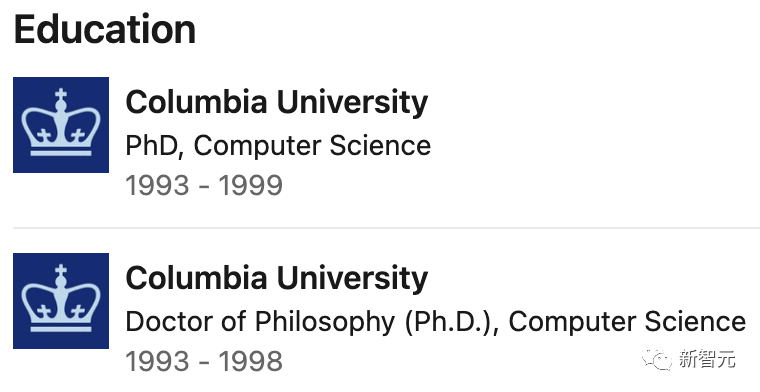Select the 'PhD, Computer Science' degree line
Image resolution: width=760 pixels, height=392 pixels.
click(x=278, y=146)
